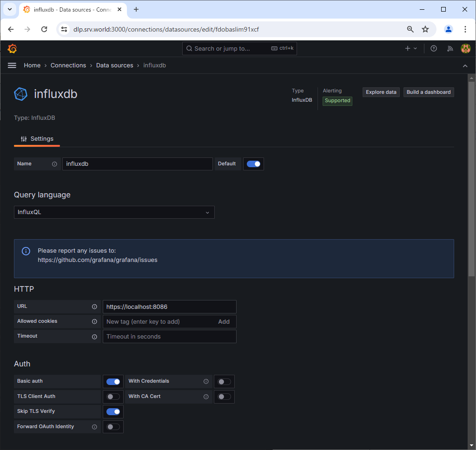Click the 'Query language' heading
Viewport: 476px width, 450px height.
[42, 195]
